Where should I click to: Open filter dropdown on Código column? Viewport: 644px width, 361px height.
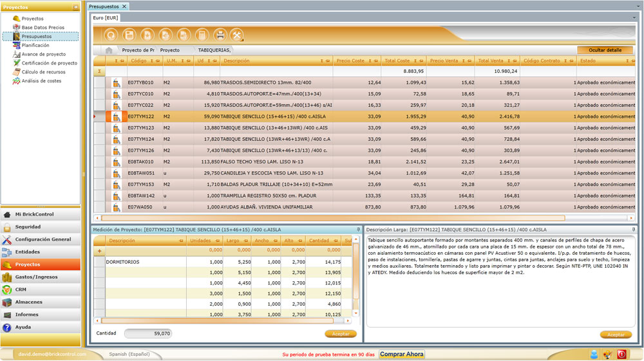coord(158,60)
